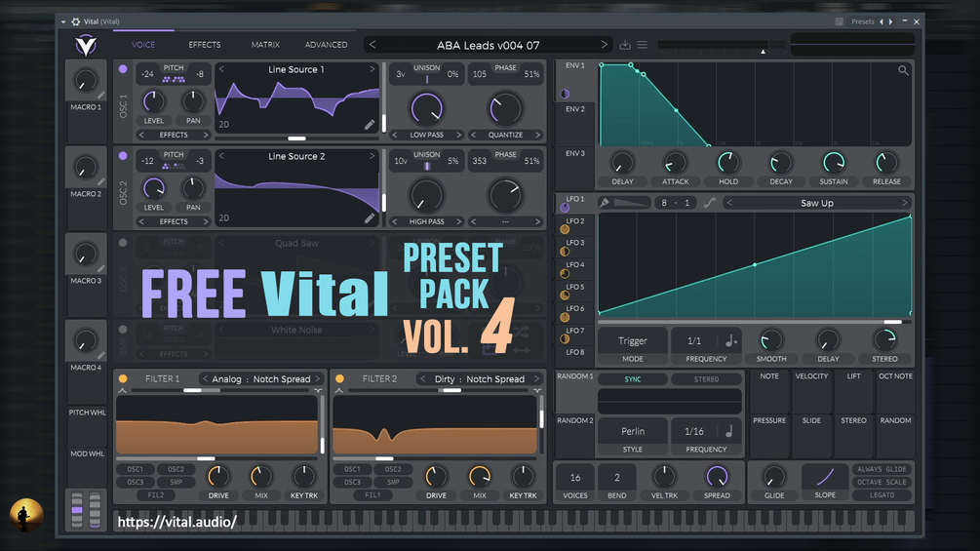Image resolution: width=980 pixels, height=551 pixels.
Task: Open the hamburger menu next to preset name
Action: (642, 45)
